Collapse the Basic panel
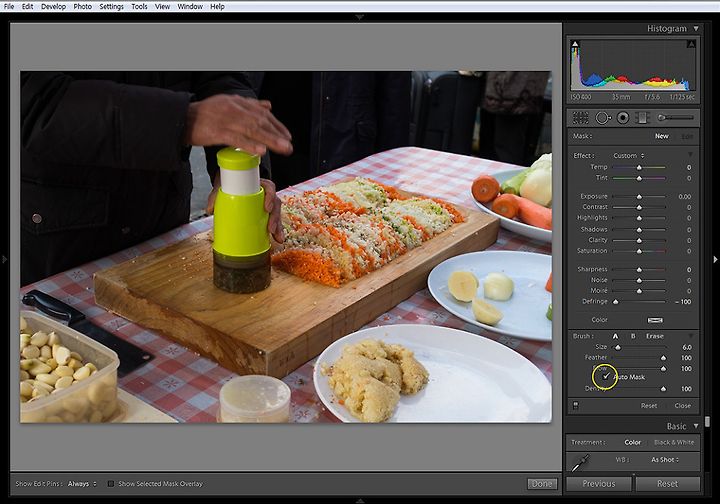Viewport: 720px width, 504px height. 696,426
